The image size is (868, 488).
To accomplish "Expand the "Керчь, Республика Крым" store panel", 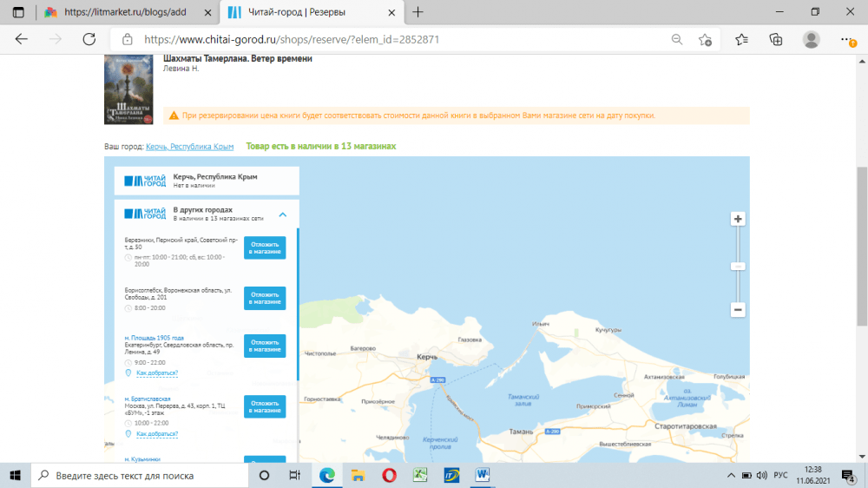I will (207, 181).
